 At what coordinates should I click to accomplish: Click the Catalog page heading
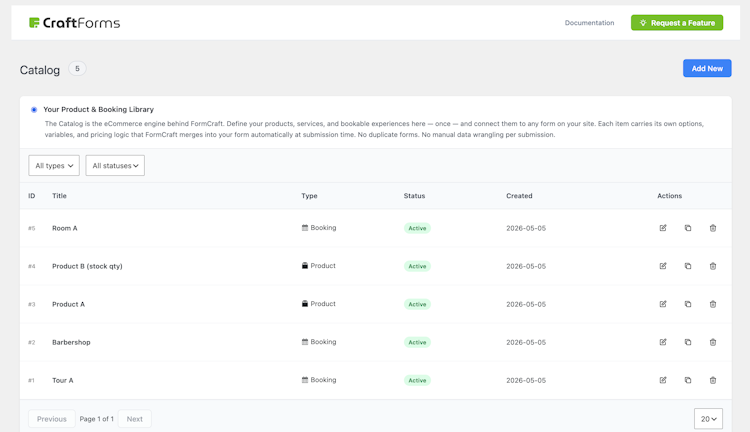pos(40,70)
